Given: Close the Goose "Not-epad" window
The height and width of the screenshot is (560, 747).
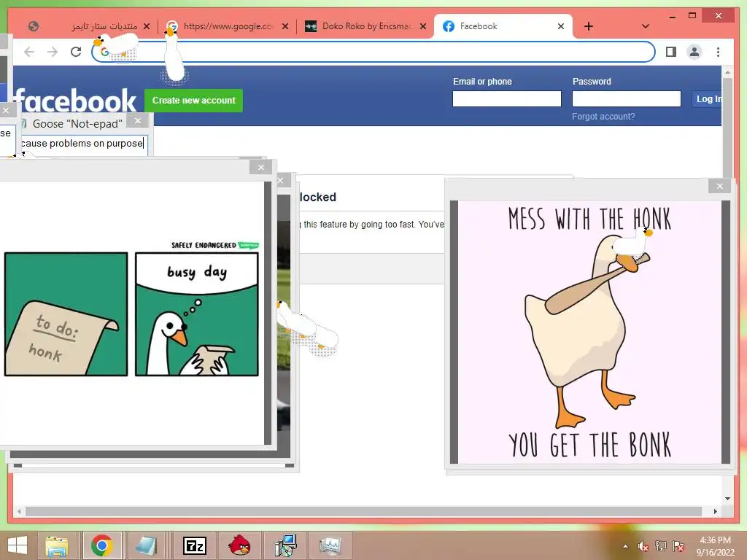Looking at the screenshot, I should pos(138,121).
